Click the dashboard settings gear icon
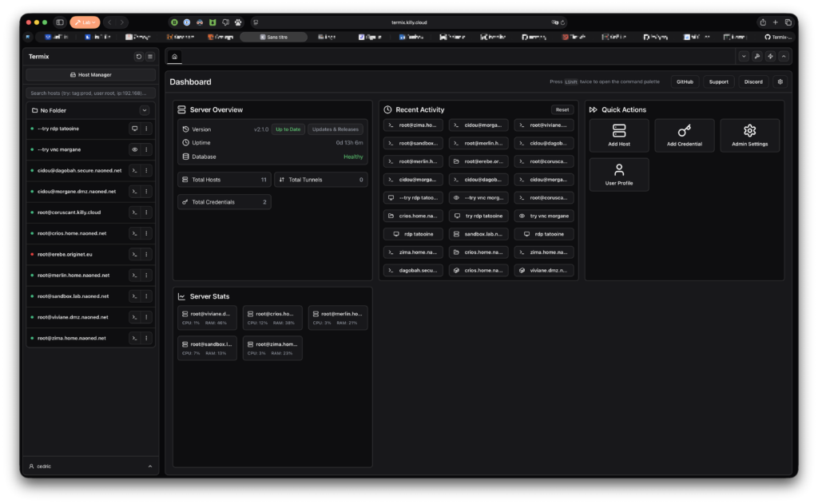Image resolution: width=818 pixels, height=504 pixels. [x=780, y=81]
